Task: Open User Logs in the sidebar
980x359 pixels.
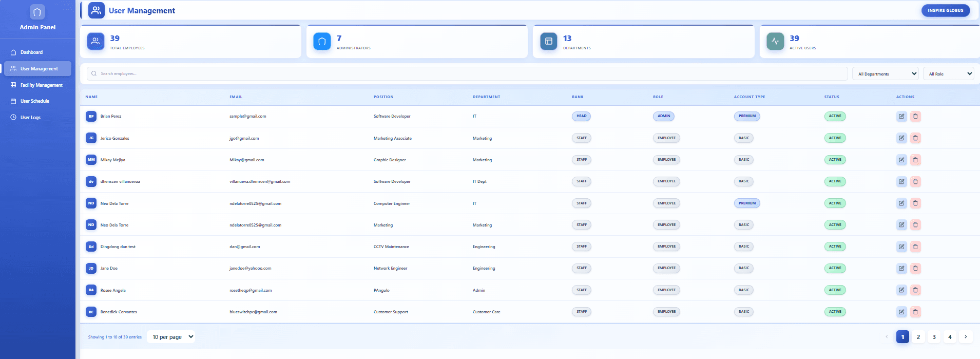Action: point(37,118)
